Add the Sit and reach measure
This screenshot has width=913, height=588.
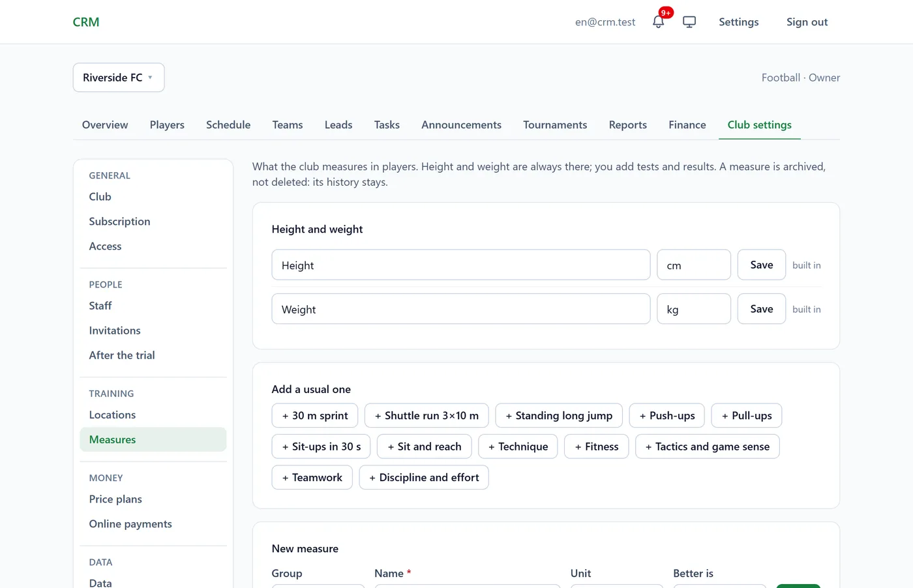[425, 447]
